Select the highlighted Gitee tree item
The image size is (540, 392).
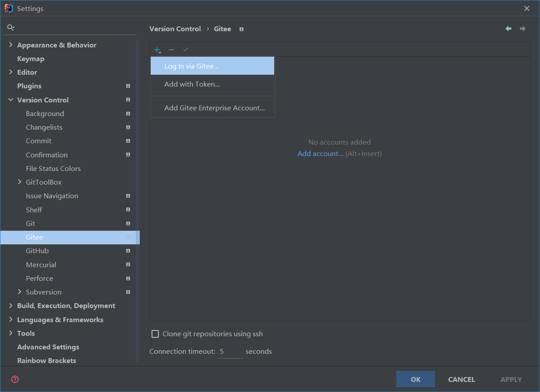70,237
